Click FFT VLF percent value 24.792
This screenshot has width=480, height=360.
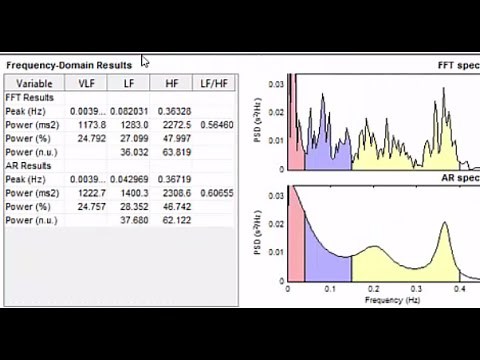(92, 138)
